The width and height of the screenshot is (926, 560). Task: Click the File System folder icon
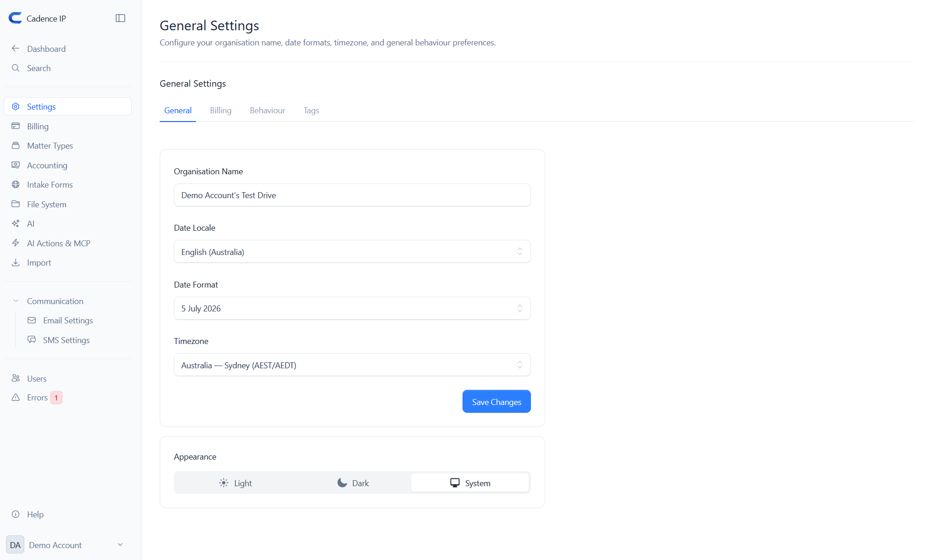coord(16,204)
